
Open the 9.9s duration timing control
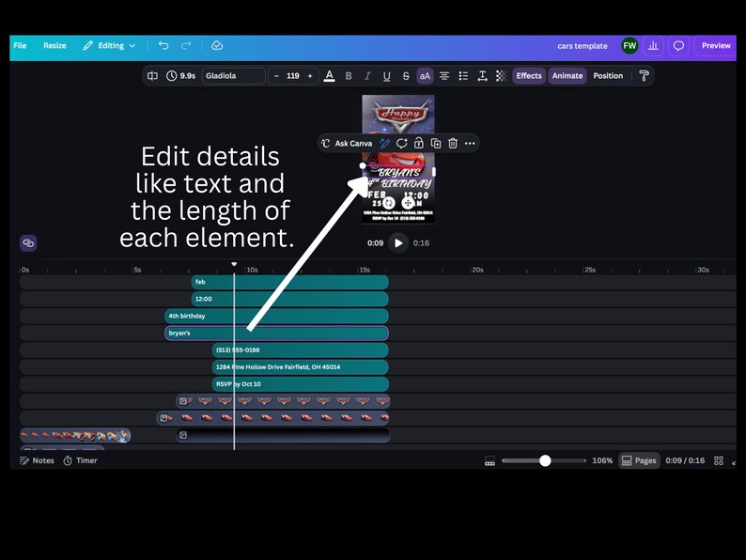click(180, 76)
